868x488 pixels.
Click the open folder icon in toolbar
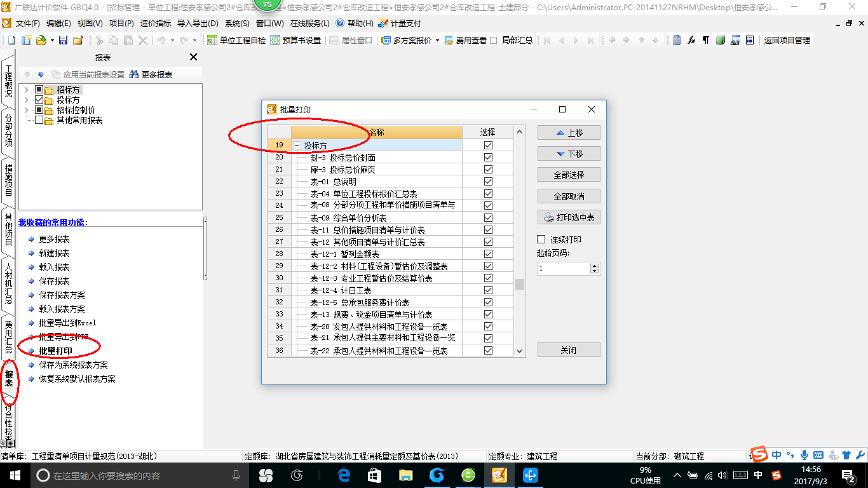tap(41, 40)
